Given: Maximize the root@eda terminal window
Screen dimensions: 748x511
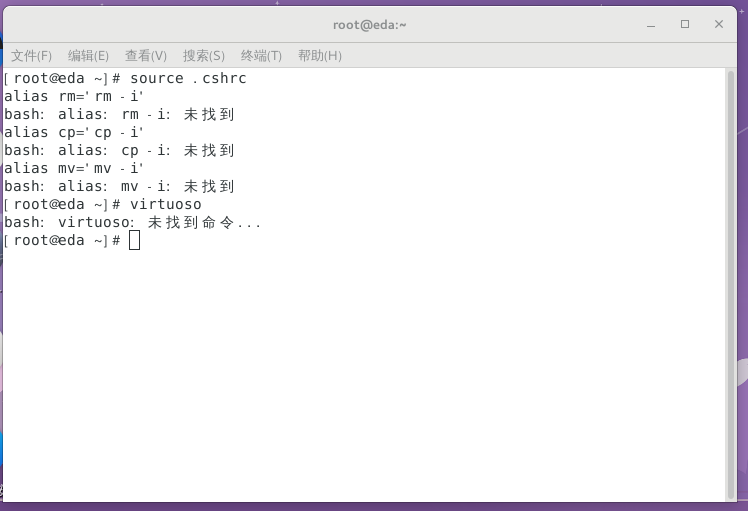Looking at the screenshot, I should point(685,24).
